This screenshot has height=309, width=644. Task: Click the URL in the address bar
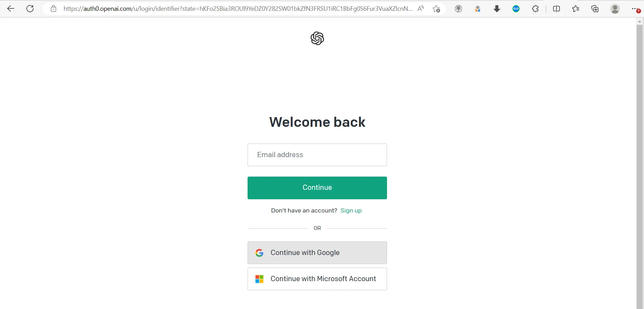(238, 9)
